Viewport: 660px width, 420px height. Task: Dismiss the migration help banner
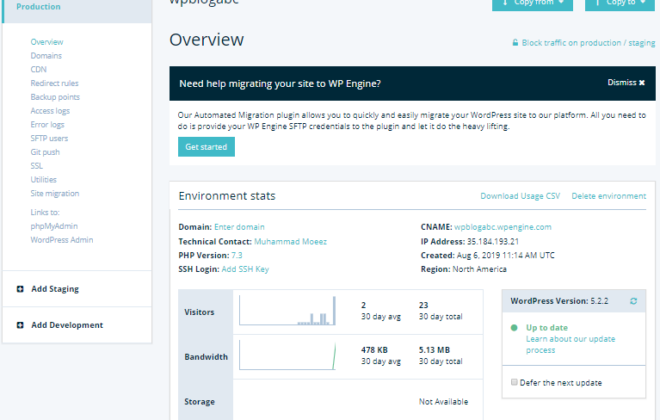click(x=626, y=82)
